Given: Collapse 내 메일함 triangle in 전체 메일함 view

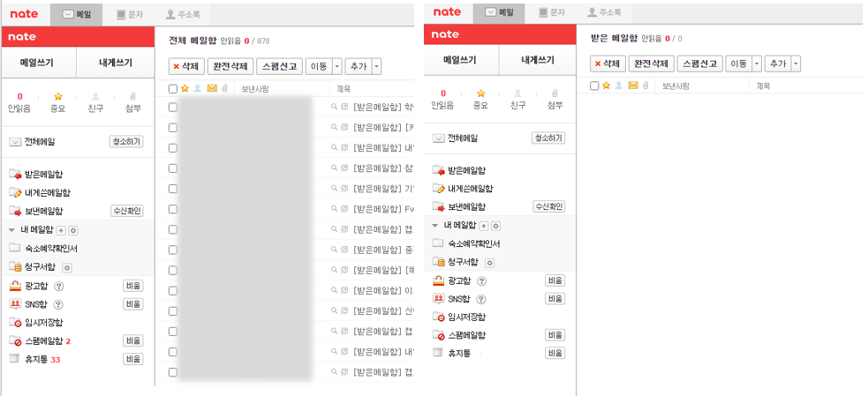Looking at the screenshot, I should (x=12, y=230).
